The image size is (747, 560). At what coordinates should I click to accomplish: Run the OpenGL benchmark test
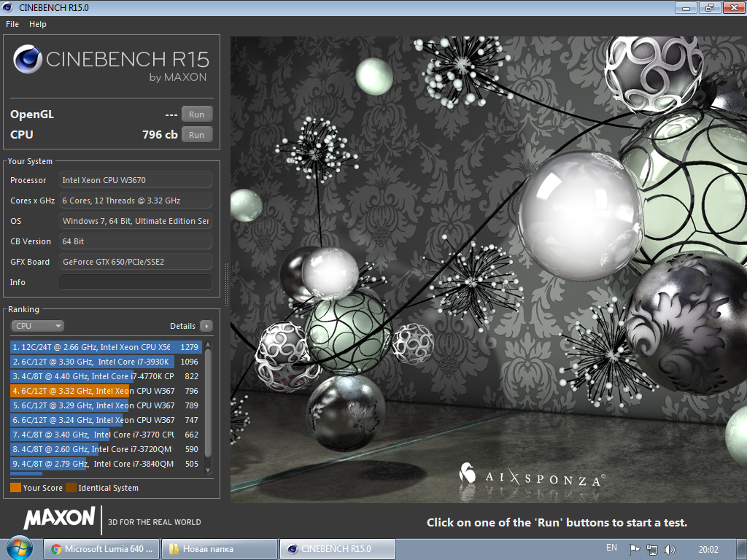coord(196,114)
